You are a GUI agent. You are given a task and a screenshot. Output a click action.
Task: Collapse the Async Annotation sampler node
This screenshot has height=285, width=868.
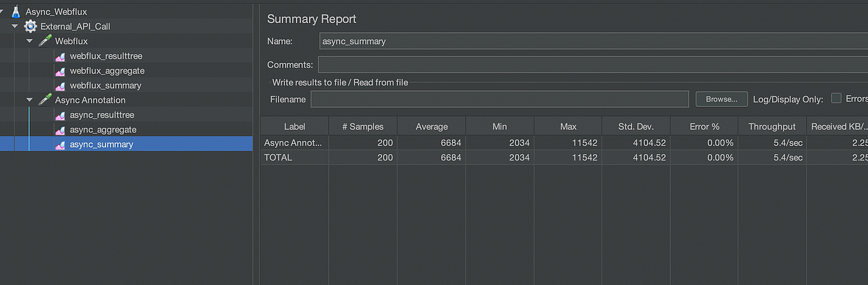pos(29,100)
